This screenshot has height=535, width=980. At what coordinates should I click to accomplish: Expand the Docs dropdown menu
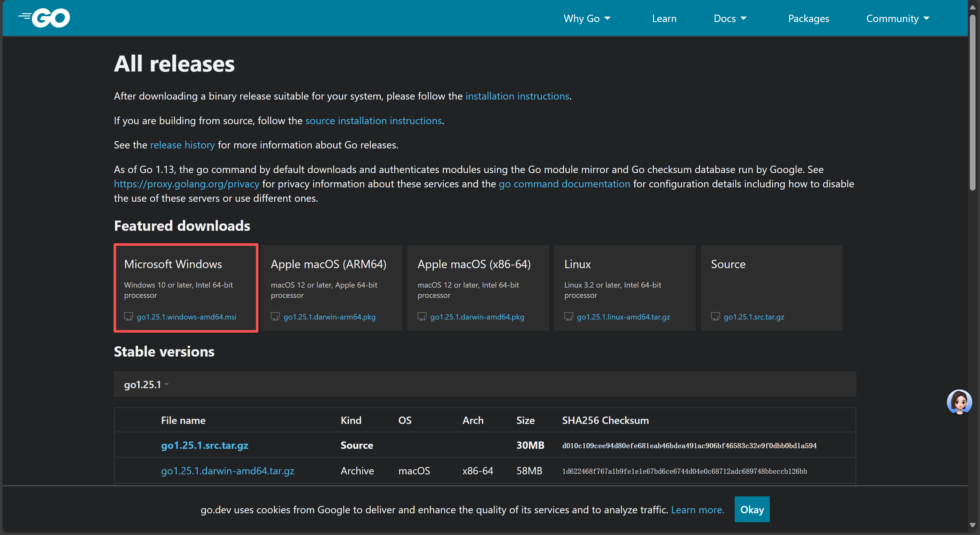[x=730, y=18]
